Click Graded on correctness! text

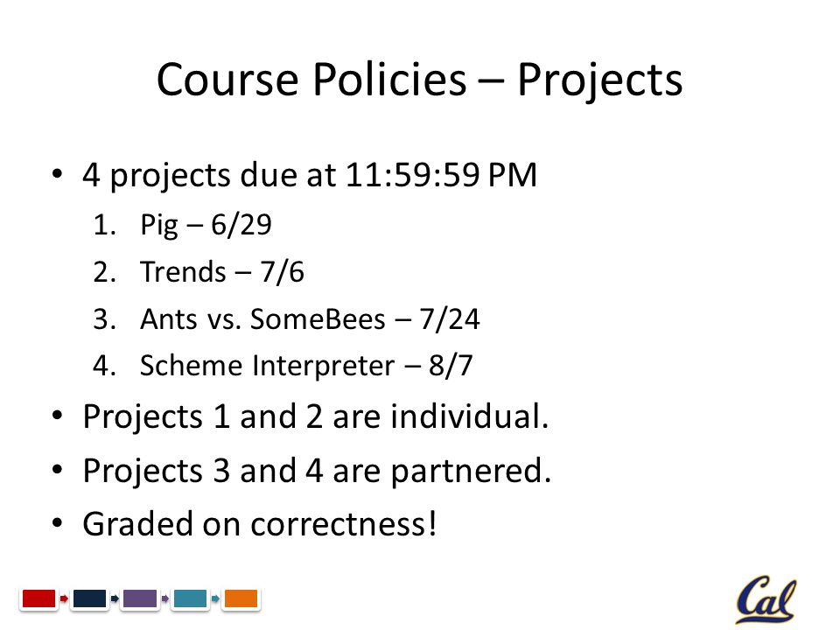(260, 523)
